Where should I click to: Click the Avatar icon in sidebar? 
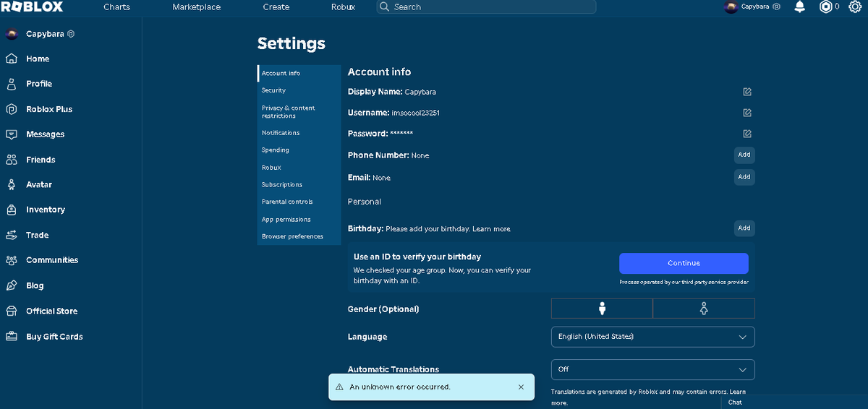click(12, 184)
